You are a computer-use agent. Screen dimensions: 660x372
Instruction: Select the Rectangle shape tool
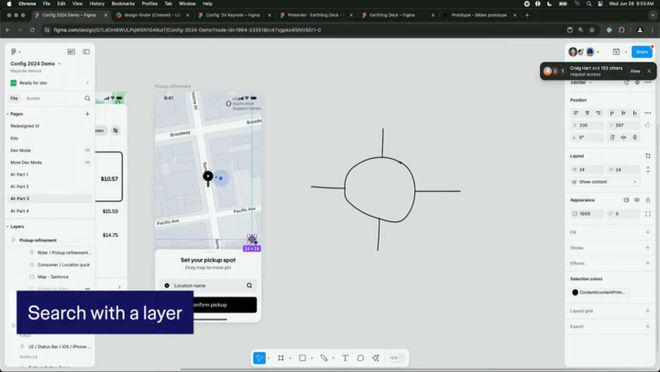click(x=302, y=358)
